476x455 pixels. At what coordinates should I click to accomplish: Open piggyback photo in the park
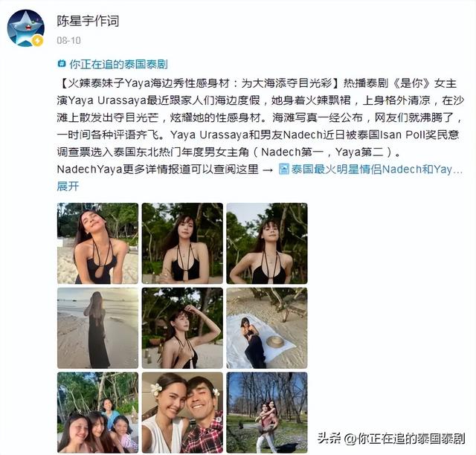point(267,413)
